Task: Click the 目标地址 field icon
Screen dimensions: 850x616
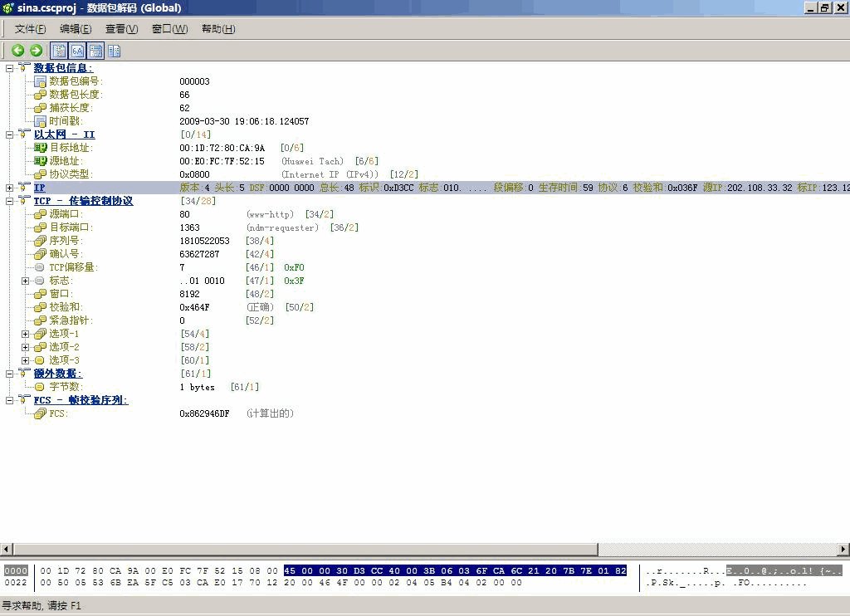Action: pos(40,148)
